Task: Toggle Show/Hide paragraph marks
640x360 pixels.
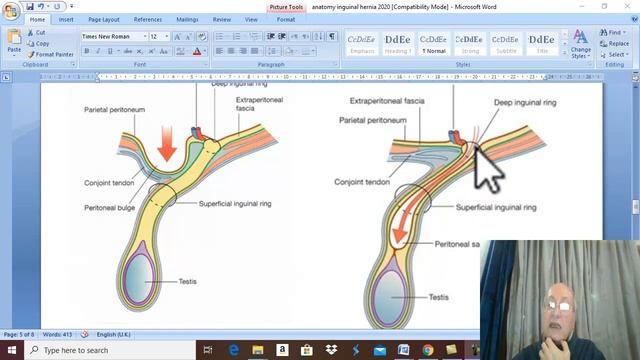Action: 332,37
